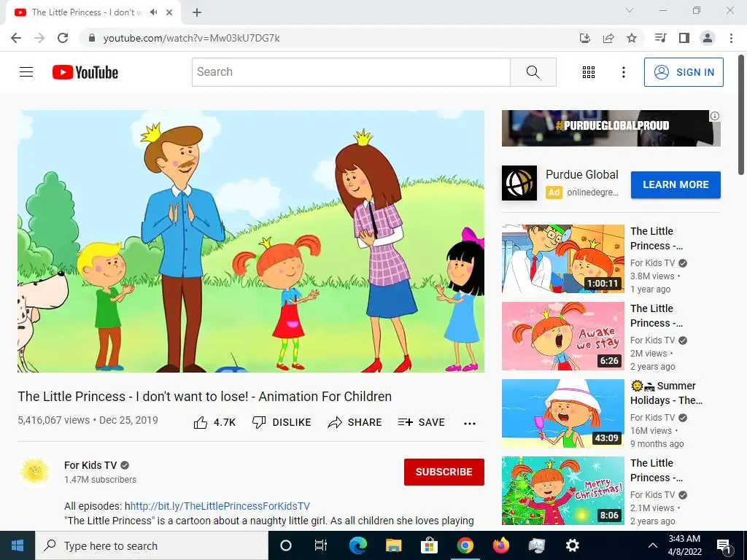Open the ad info icon on banner
747x560 pixels.
pos(715,116)
